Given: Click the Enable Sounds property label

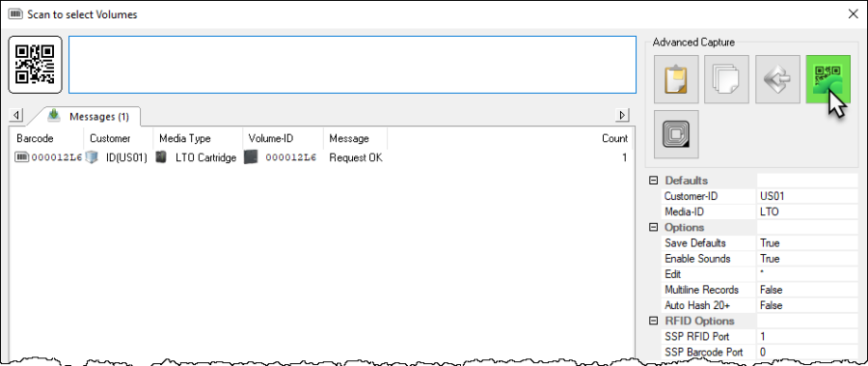Looking at the screenshot, I should [697, 259].
